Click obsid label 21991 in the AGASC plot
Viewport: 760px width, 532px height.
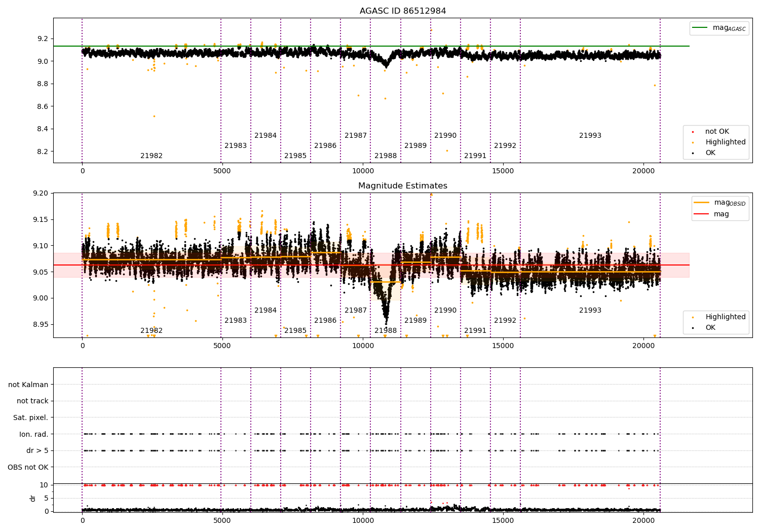[x=475, y=156]
